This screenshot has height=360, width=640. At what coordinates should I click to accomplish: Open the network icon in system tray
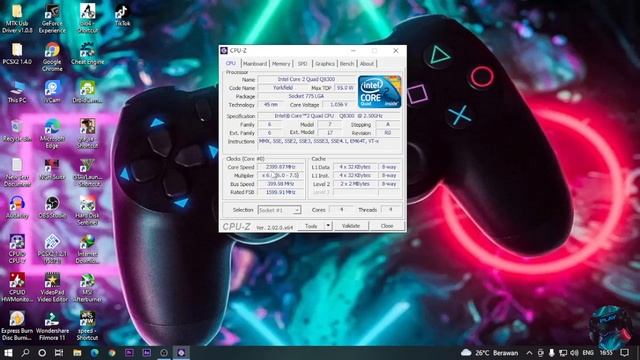pyautogui.click(x=563, y=353)
